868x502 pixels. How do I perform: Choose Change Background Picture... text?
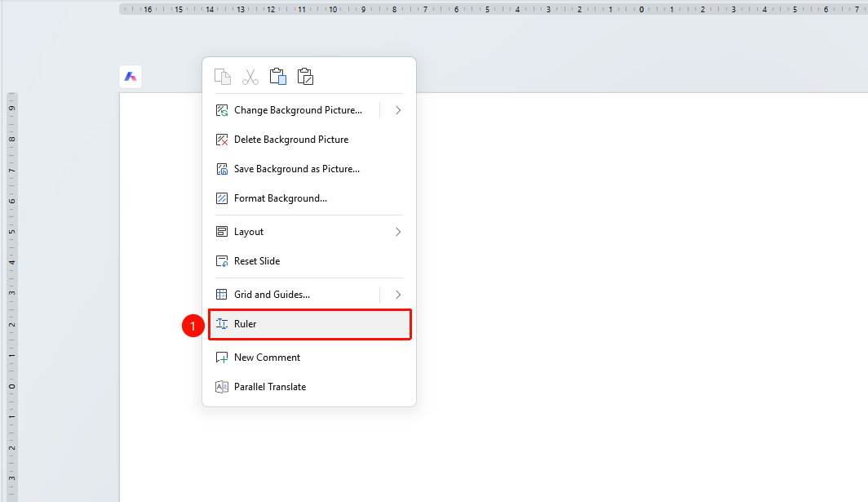pos(299,110)
